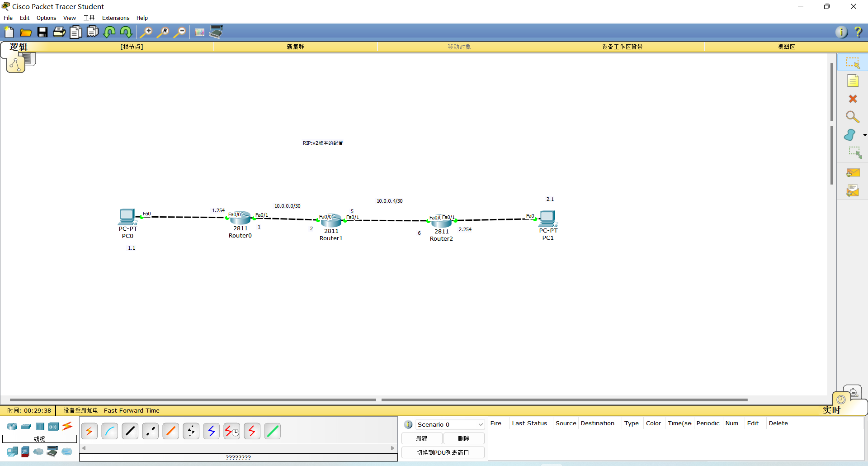Click Fast Forward Time button
Viewport: 868px width, 466px height.
click(132, 410)
